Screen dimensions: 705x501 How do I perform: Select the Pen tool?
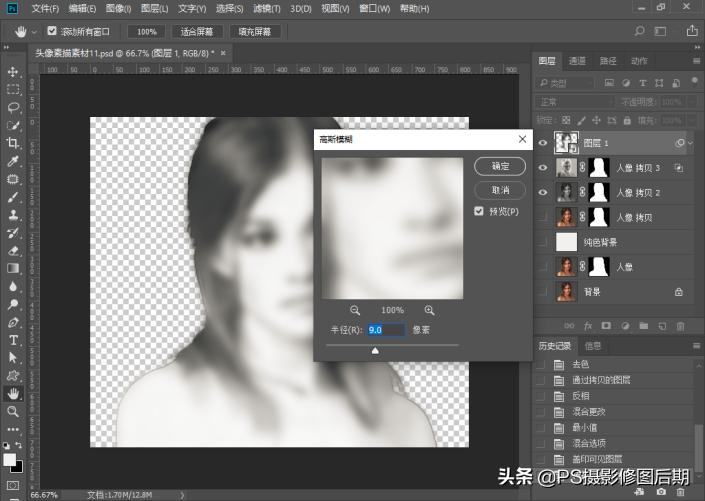pyautogui.click(x=13, y=322)
